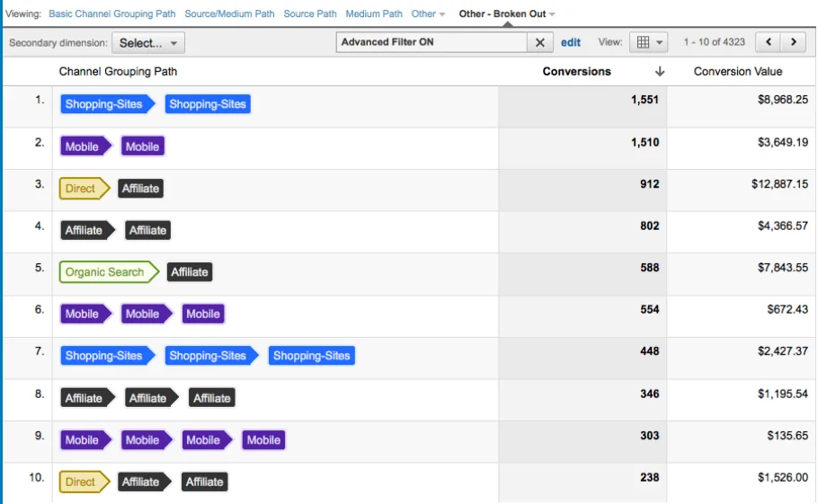Select conversions value 554
Image resolution: width=818 pixels, height=504 pixels.
[650, 309]
